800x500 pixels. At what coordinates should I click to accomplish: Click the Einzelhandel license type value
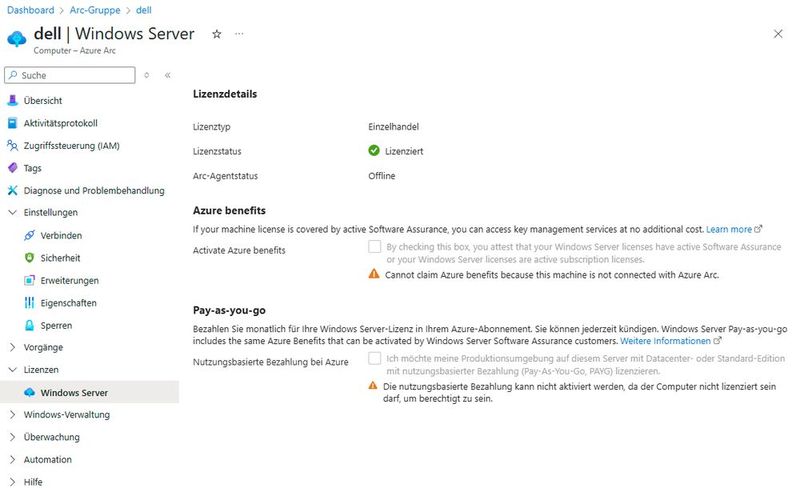pos(393,127)
